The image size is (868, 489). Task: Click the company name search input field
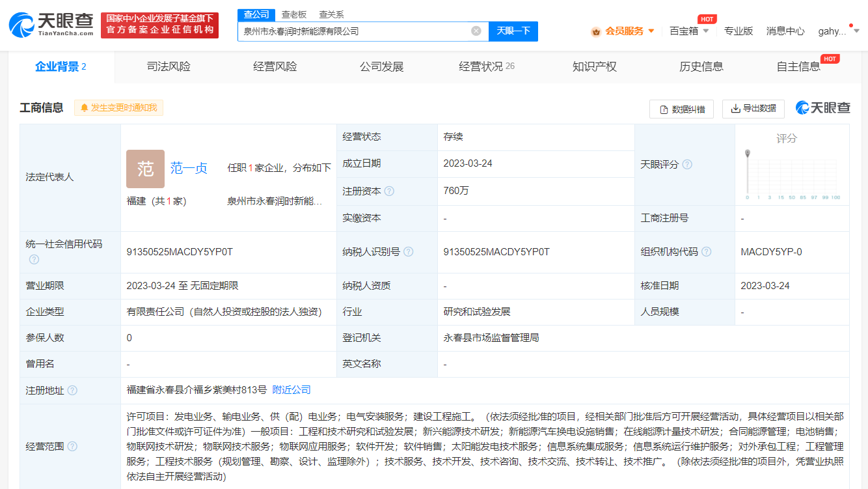coord(358,31)
